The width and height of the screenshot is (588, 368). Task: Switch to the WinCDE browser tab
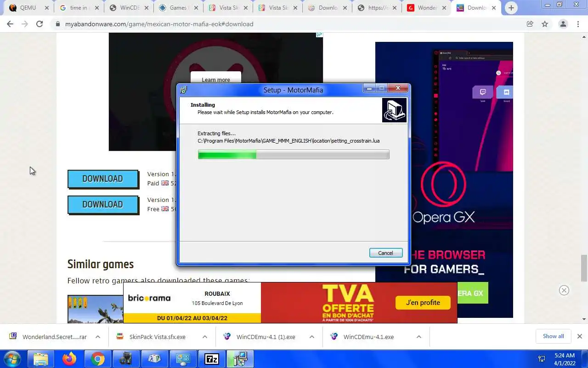pos(129,8)
